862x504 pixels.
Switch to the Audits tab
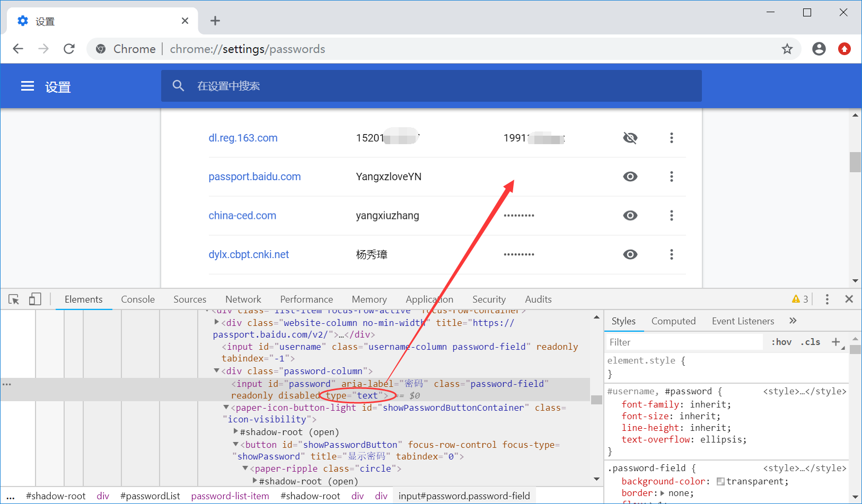(538, 299)
